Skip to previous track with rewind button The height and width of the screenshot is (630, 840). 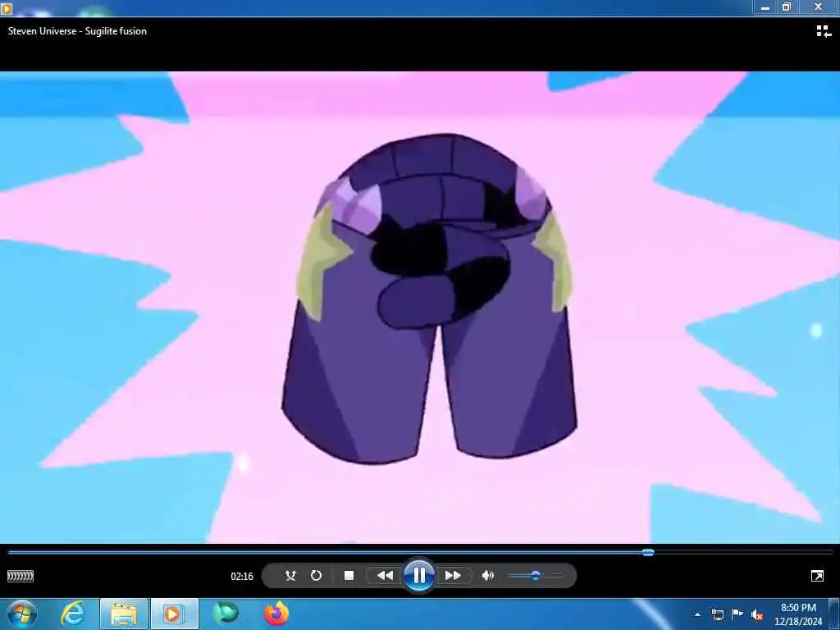385,575
